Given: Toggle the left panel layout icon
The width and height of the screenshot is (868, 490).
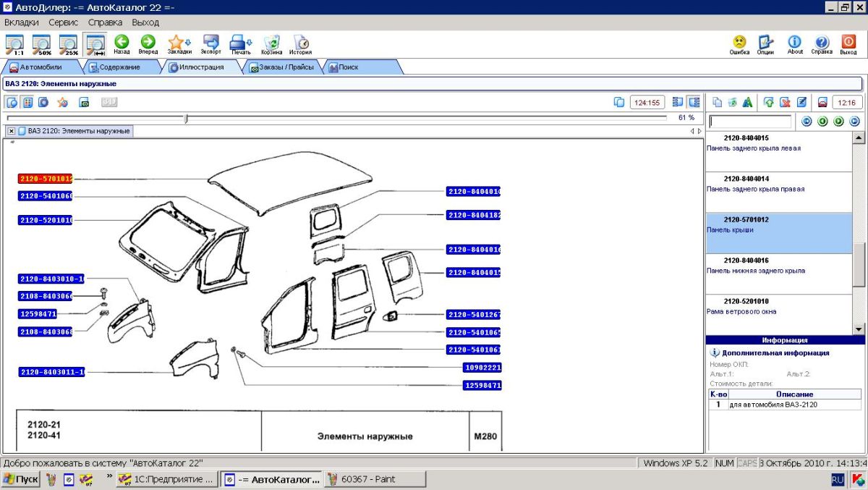Looking at the screenshot, I should click(x=678, y=102).
